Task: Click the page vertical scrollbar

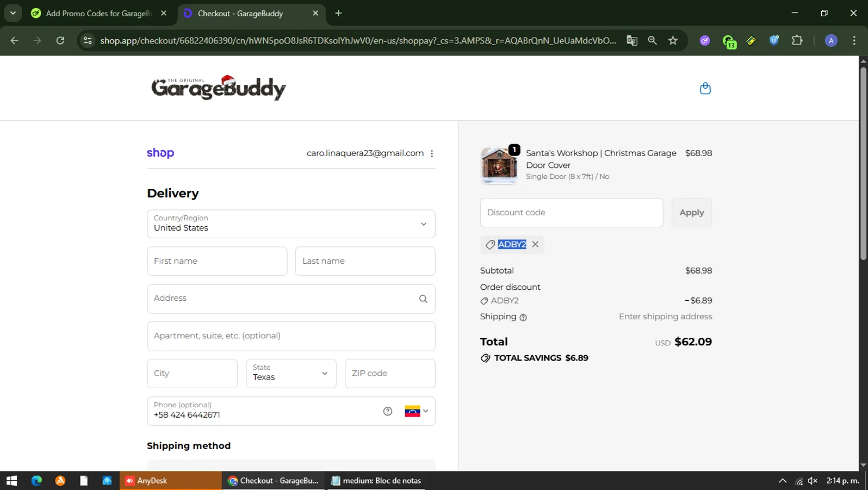Action: tap(863, 164)
